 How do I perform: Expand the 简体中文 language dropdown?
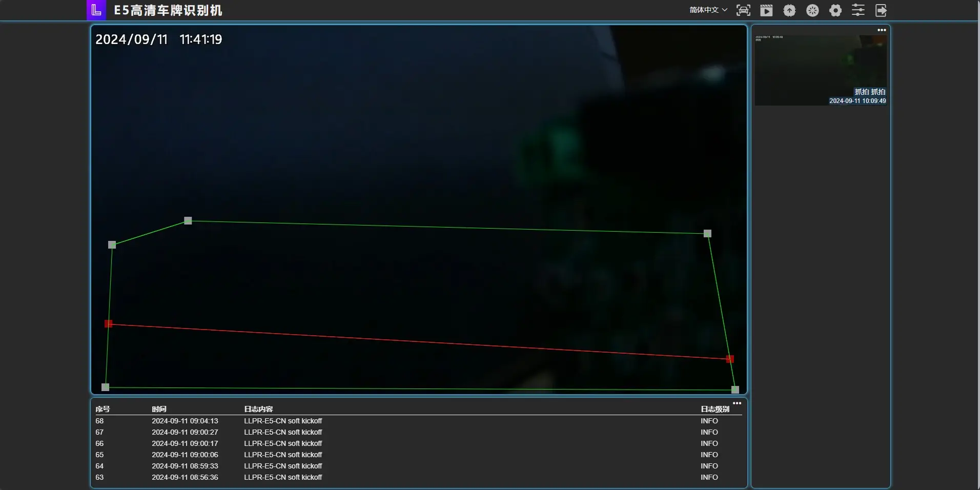708,10
